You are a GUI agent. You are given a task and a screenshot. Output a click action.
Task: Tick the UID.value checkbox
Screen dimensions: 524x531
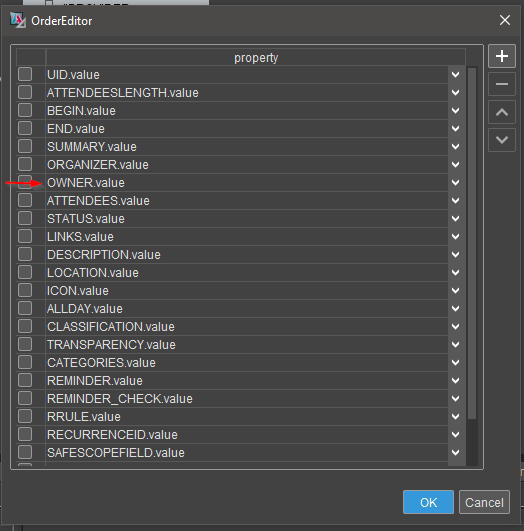25,74
